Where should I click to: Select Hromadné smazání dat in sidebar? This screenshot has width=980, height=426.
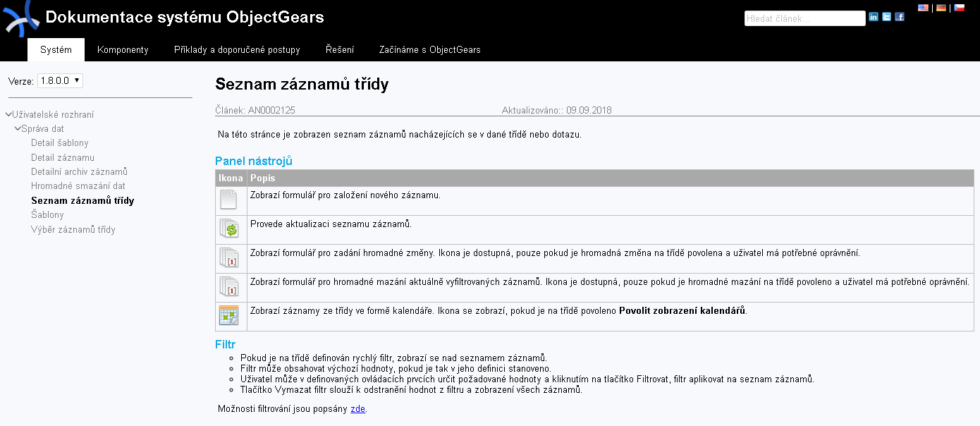(78, 186)
